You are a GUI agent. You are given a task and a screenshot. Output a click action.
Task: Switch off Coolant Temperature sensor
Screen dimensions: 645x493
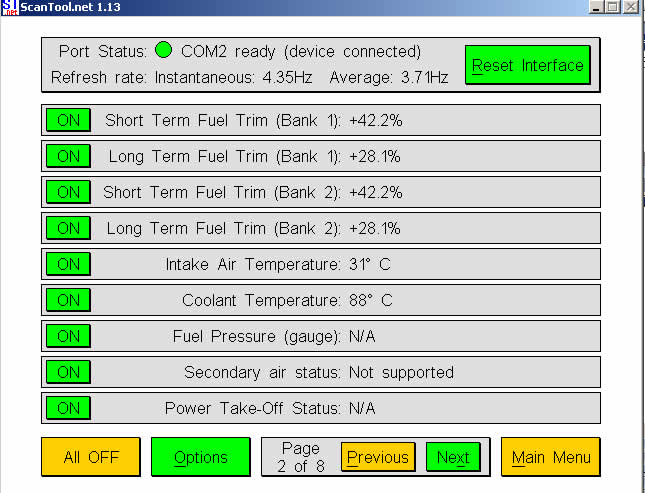(x=68, y=300)
